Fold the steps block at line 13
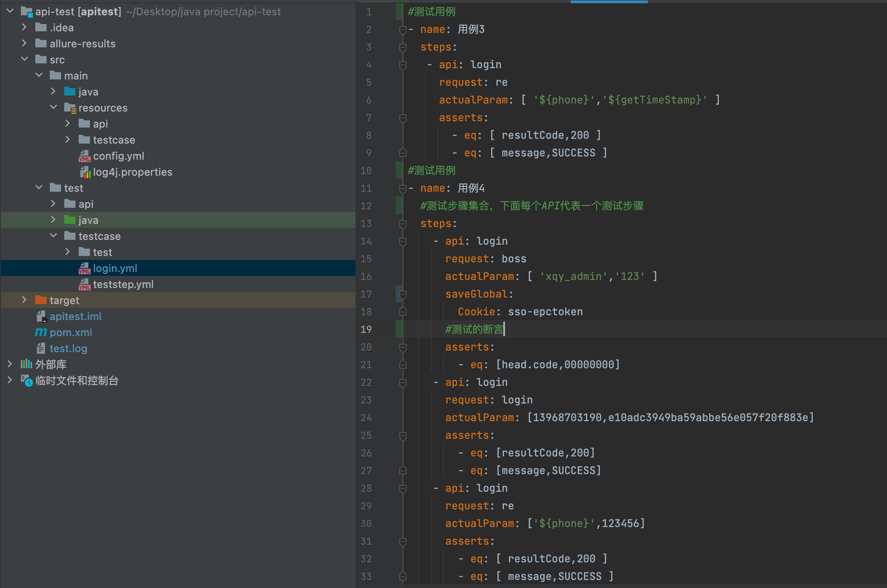The height and width of the screenshot is (588, 887). click(x=403, y=224)
